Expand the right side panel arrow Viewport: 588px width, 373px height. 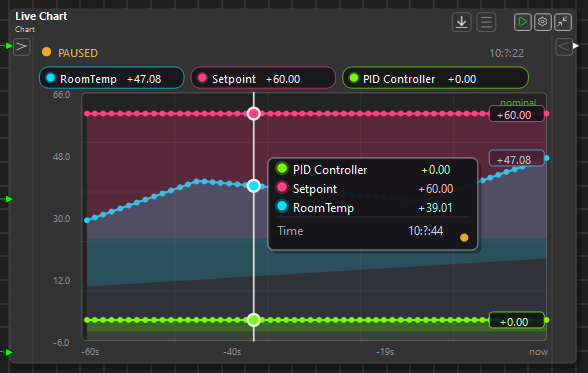pos(564,47)
